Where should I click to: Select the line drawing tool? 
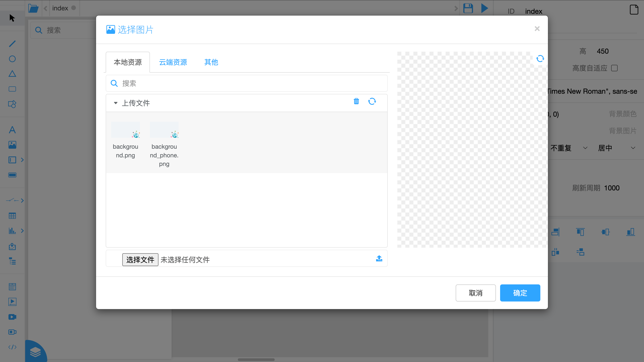point(12,44)
